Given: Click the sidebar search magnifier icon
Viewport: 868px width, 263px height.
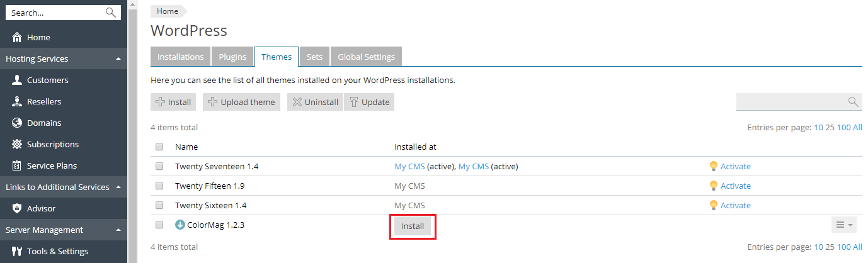Looking at the screenshot, I should (111, 13).
